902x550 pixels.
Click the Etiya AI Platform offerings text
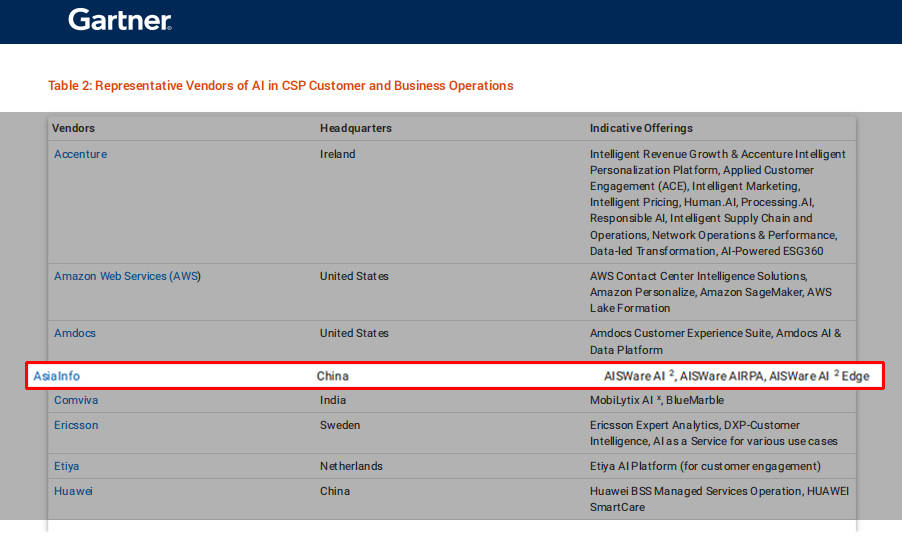click(704, 466)
